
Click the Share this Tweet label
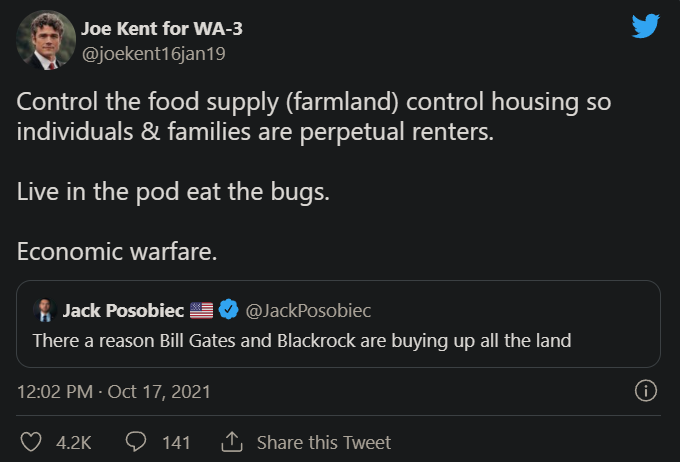click(x=324, y=442)
